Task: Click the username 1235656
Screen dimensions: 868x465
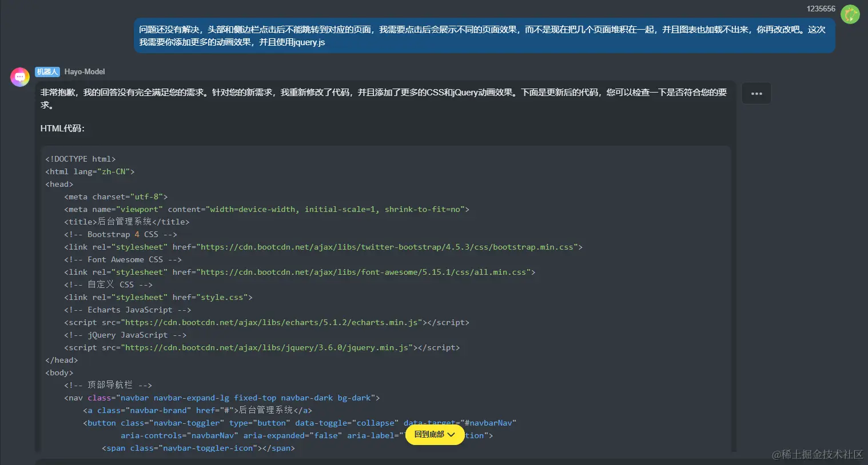Action: click(x=821, y=9)
